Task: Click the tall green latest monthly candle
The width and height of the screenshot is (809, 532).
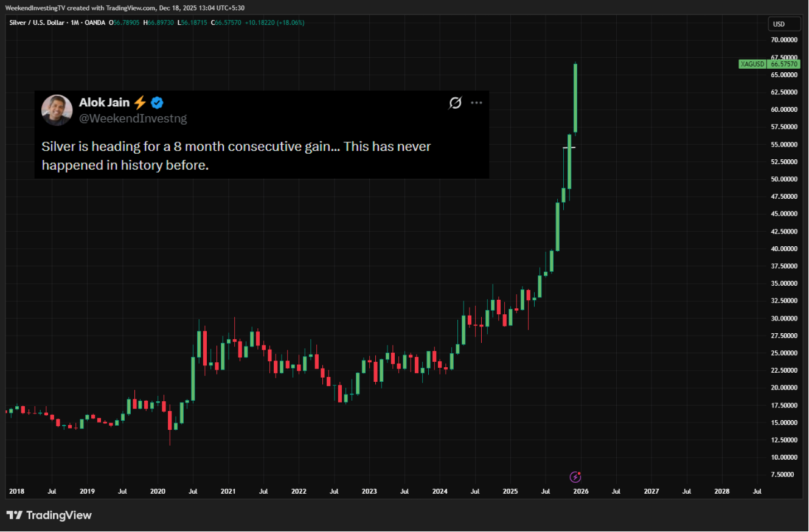Action: [x=575, y=97]
